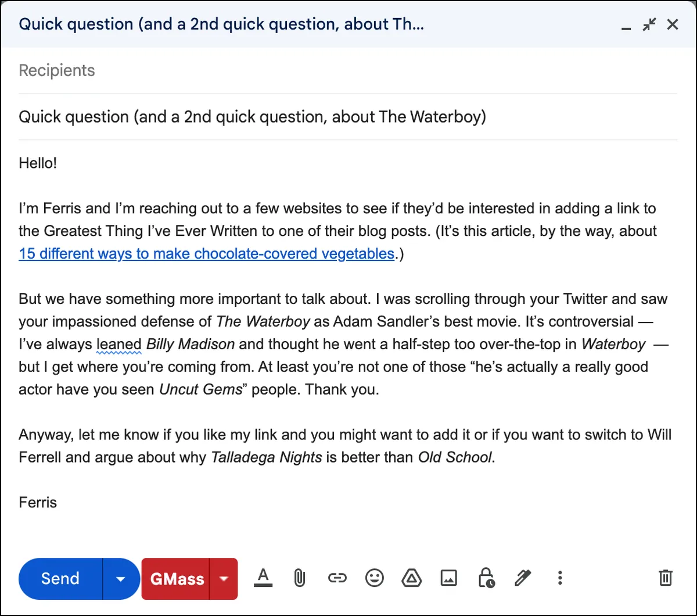Open the emoji picker

coord(375,578)
